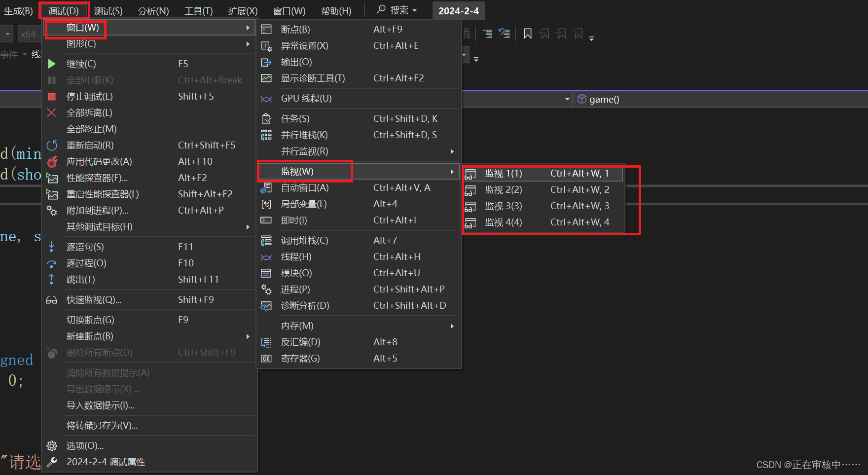The height and width of the screenshot is (475, 868).
Task: Click the 2024-2-4 solution title
Action: (x=459, y=11)
